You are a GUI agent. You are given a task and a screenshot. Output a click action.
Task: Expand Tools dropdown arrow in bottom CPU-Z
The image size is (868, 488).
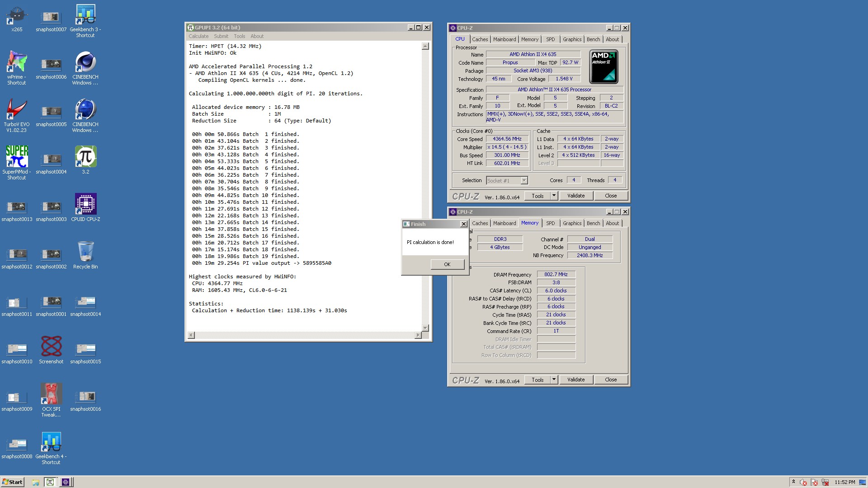[x=554, y=380]
